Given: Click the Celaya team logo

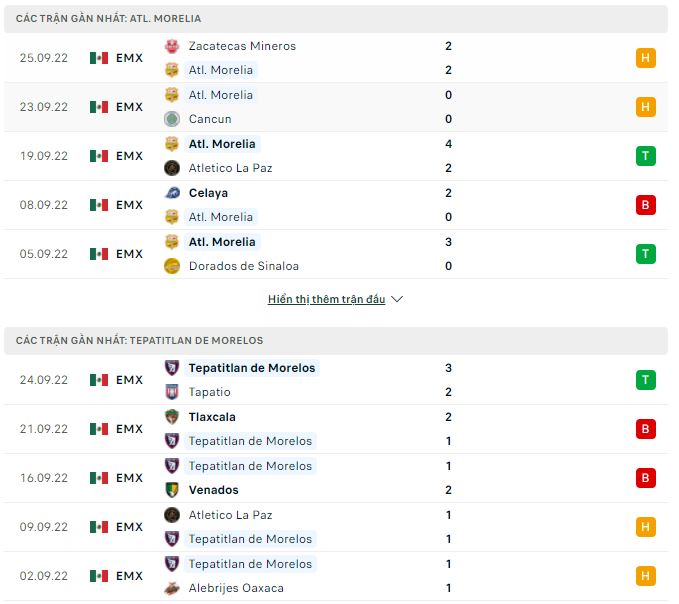Looking at the screenshot, I should pyautogui.click(x=172, y=193).
